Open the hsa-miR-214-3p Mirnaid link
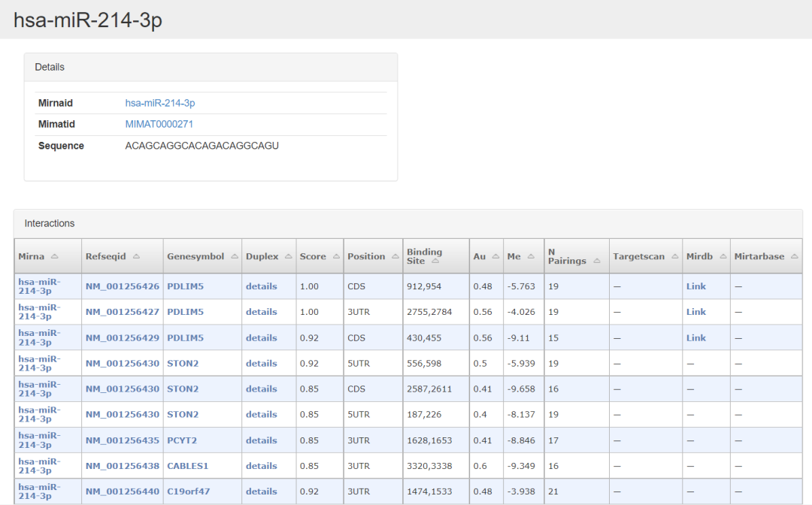 click(160, 103)
